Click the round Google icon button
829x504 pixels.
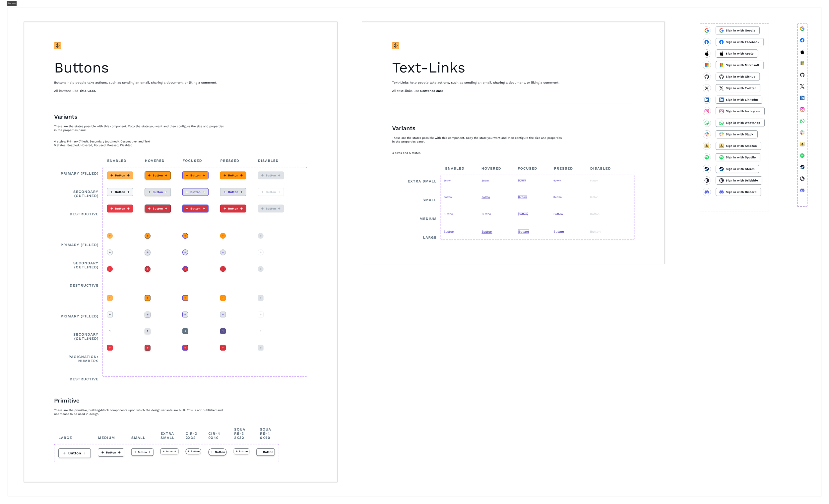pyautogui.click(x=707, y=30)
